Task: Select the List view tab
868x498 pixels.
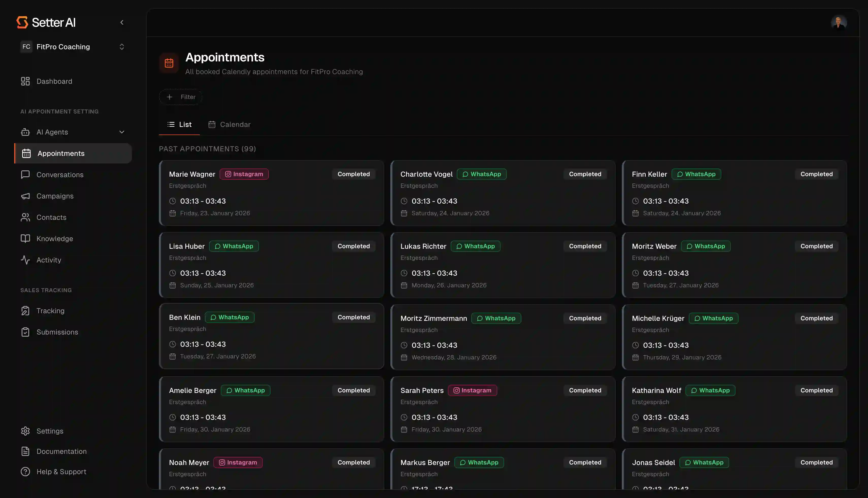Action: tap(179, 124)
